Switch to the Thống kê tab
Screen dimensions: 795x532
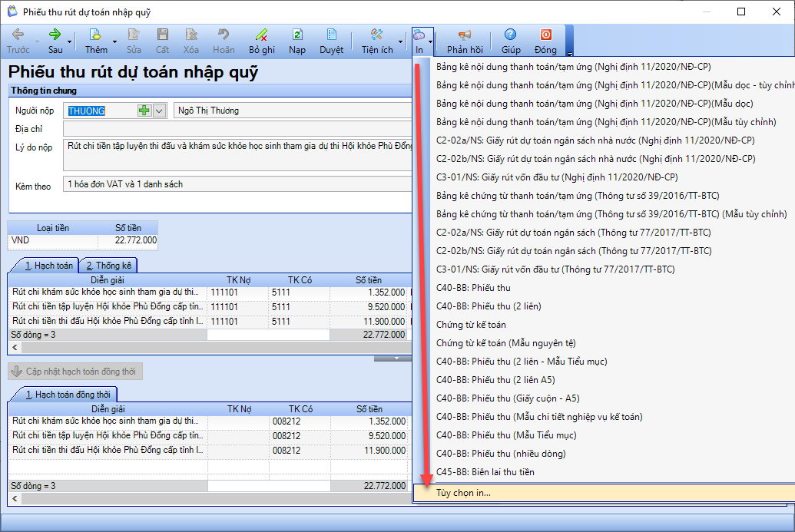[108, 266]
